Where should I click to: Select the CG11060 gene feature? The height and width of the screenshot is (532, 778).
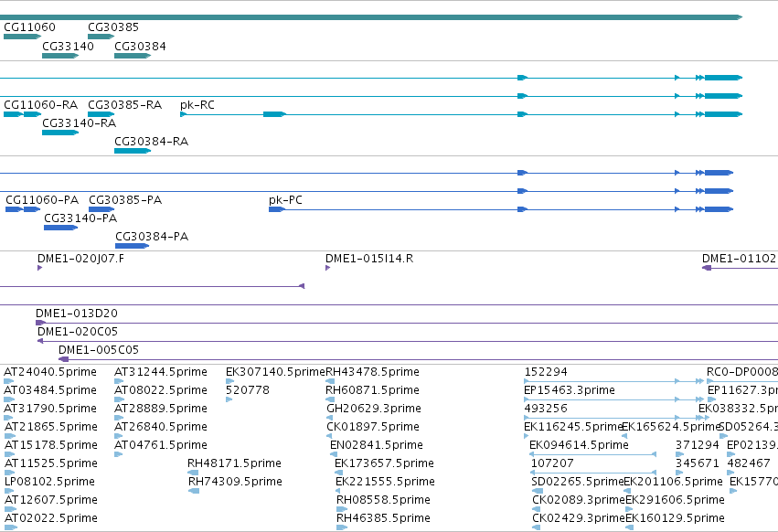coord(22,37)
